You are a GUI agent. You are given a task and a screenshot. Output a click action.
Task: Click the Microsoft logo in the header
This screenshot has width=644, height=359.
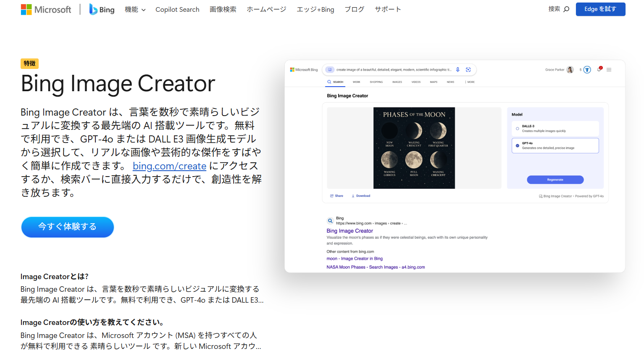point(46,9)
